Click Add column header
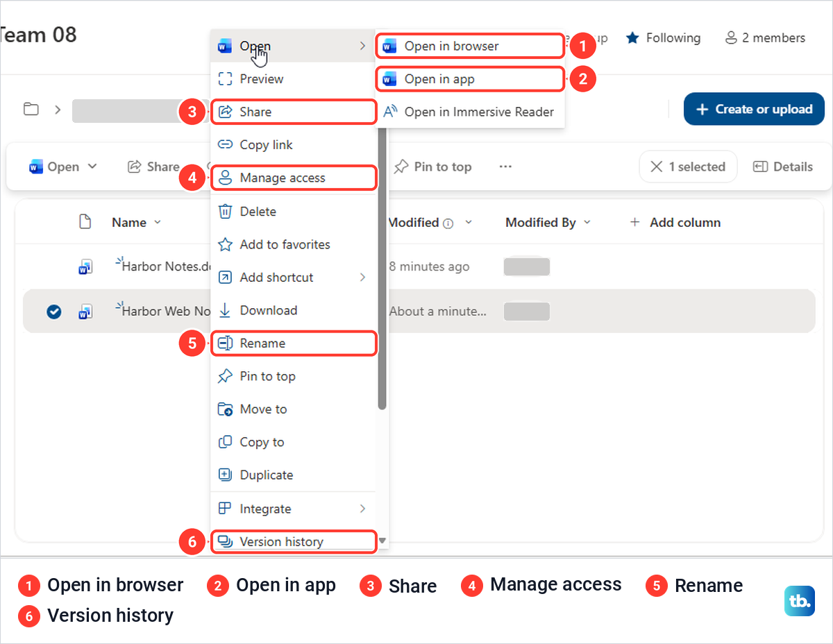Screen dimensions: 833x644 675,223
